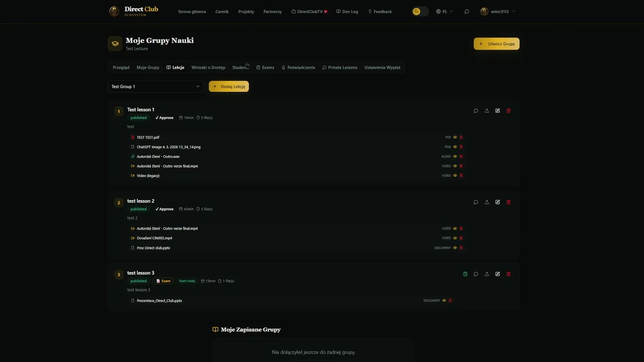Open Dev Log in the top navigation

pyautogui.click(x=347, y=12)
